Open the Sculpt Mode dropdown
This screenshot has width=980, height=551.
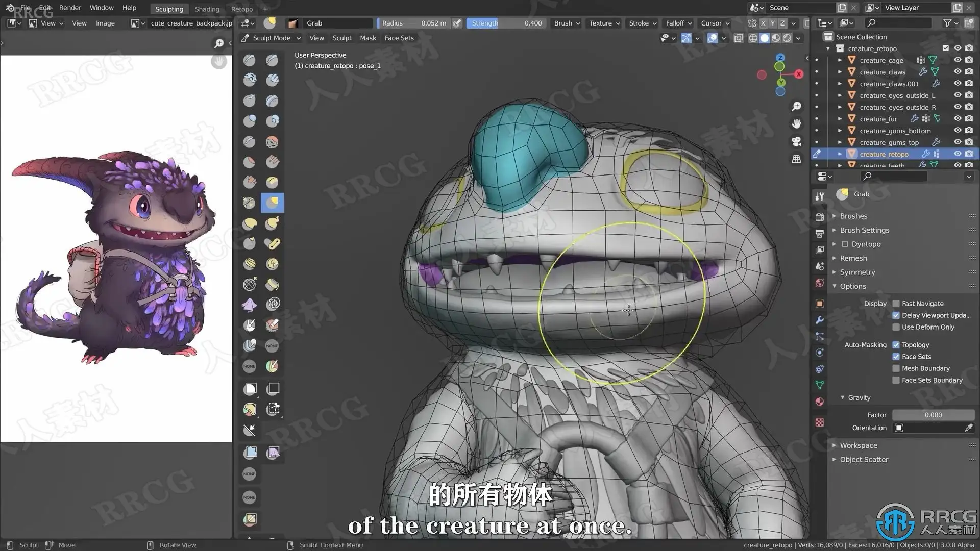tap(272, 38)
